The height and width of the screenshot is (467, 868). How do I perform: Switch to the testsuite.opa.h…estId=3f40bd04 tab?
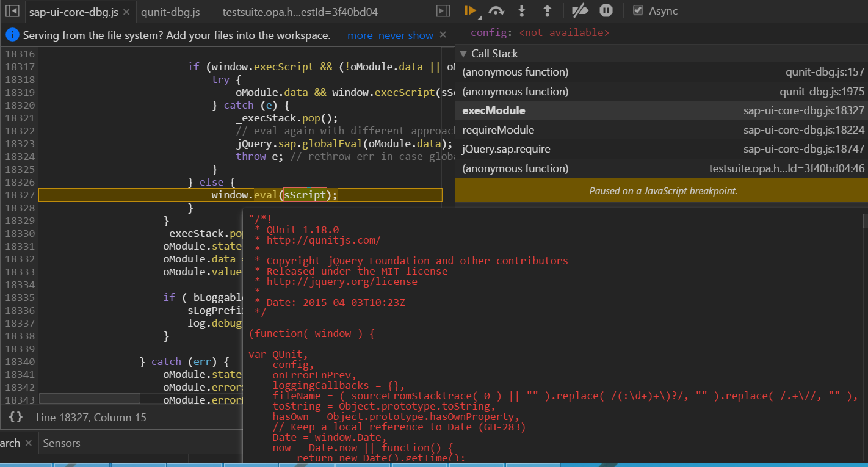[300, 12]
